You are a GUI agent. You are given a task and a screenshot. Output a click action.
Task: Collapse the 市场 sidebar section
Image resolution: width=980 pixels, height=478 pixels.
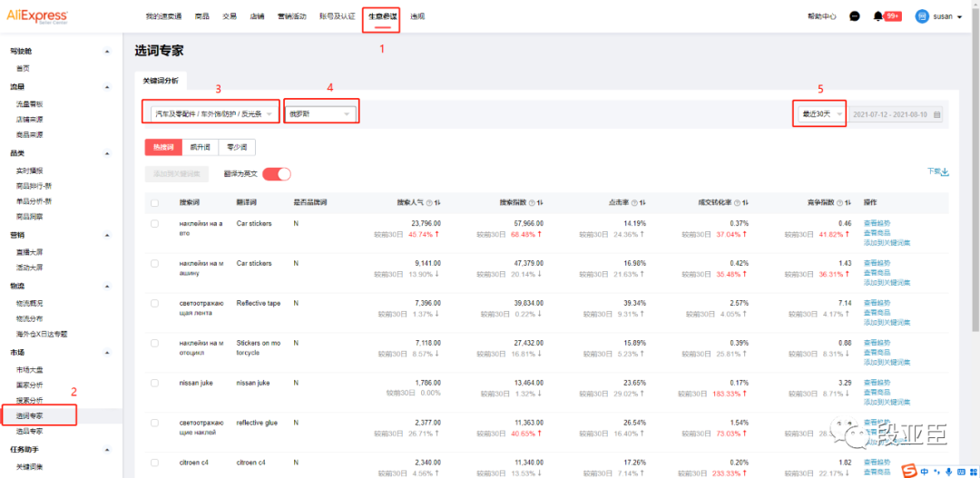pyautogui.click(x=107, y=353)
